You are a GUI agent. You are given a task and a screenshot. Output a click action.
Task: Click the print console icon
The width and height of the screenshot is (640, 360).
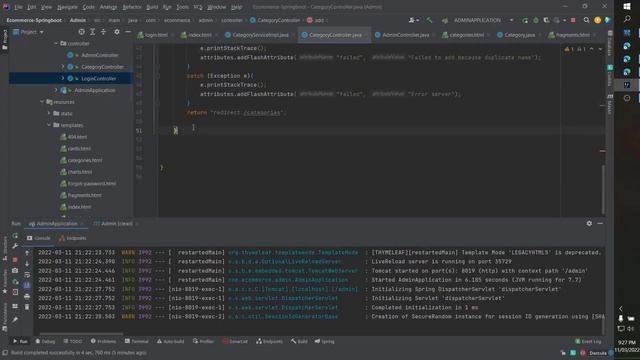point(27,296)
